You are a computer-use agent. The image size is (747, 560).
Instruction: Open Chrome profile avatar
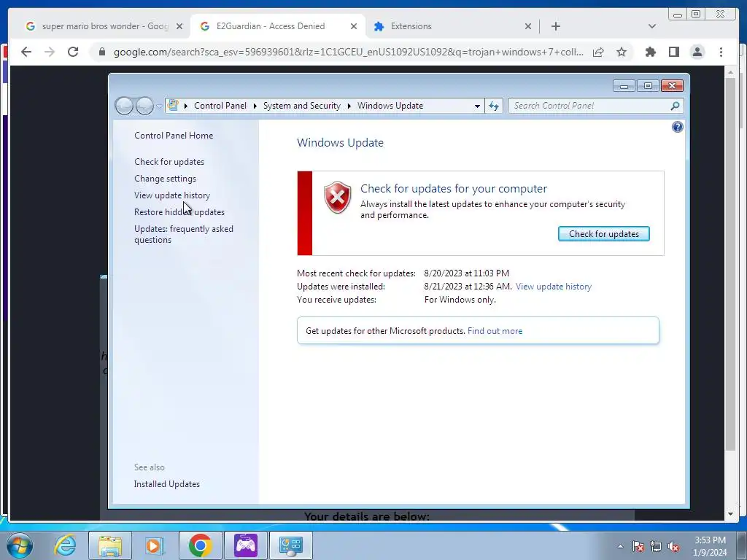pyautogui.click(x=697, y=52)
